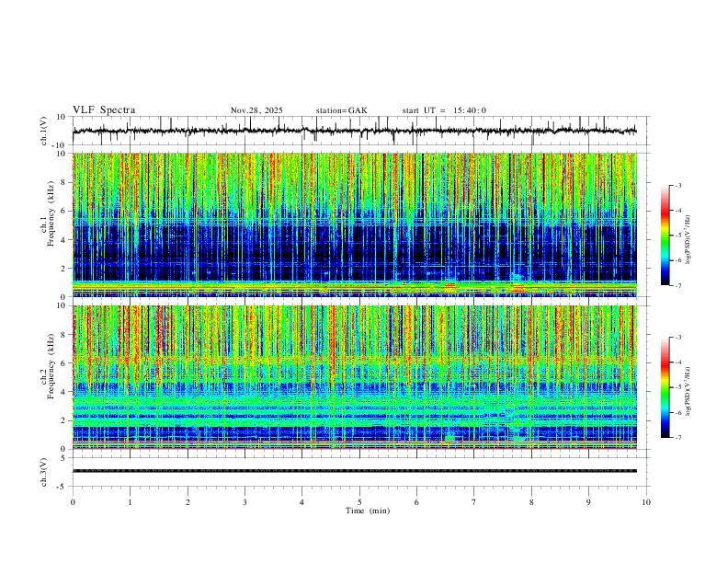The width and height of the screenshot is (728, 563).
Task: Click the "-7" value on ch.1 colorbar
Action: (678, 285)
